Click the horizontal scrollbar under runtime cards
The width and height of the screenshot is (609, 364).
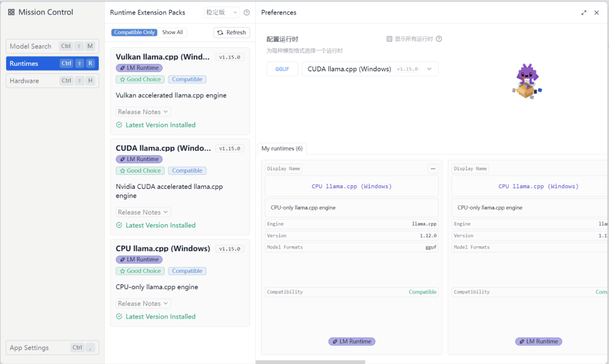(310, 362)
